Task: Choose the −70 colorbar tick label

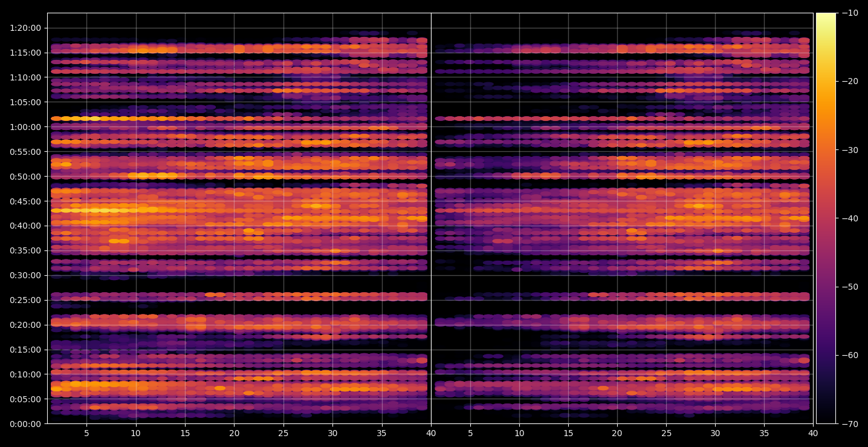Action: coord(849,424)
